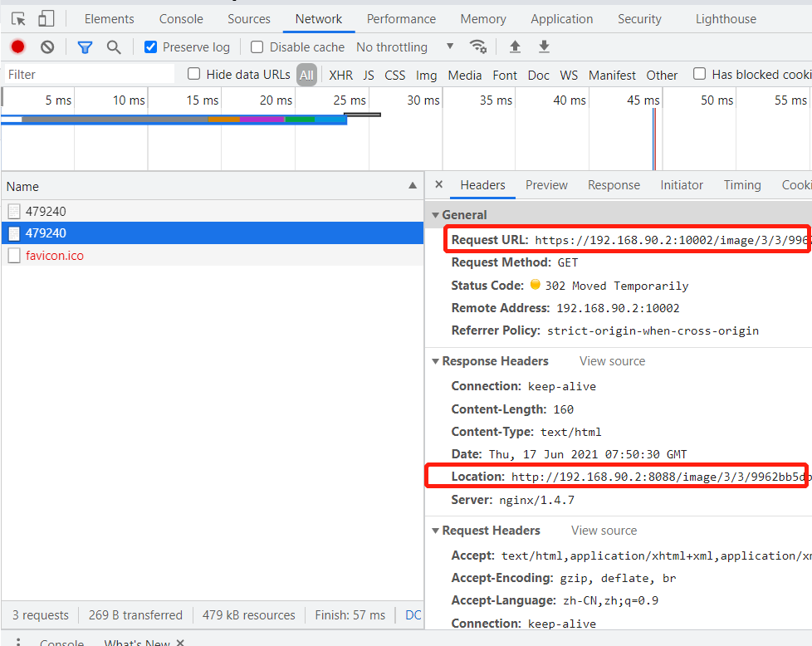This screenshot has width=812, height=646.
Task: Check Has blocked cookies option
Action: pos(699,74)
